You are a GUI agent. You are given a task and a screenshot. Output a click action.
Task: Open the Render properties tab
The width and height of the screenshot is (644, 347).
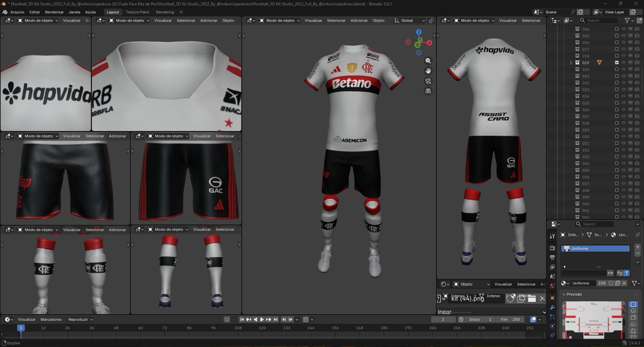click(552, 248)
